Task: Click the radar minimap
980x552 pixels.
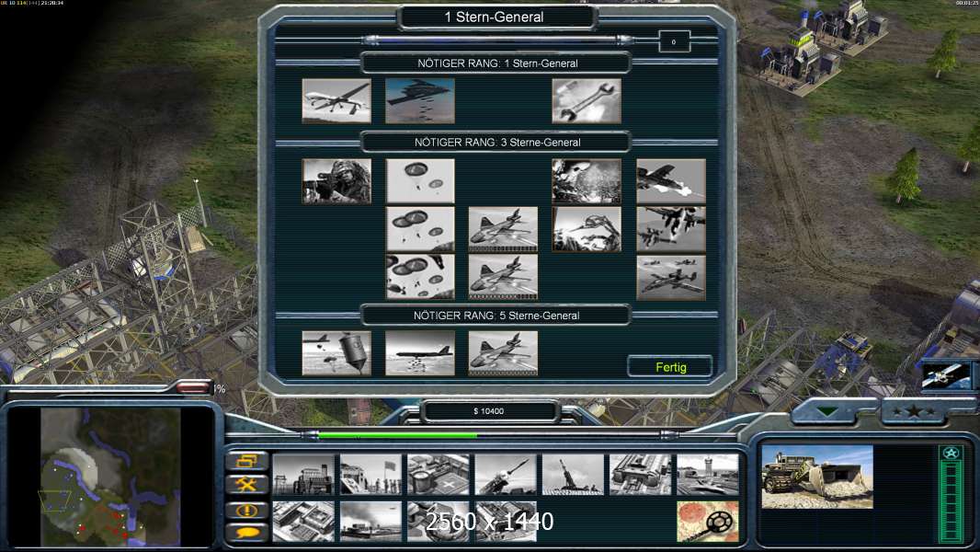Action: pyautogui.click(x=110, y=477)
